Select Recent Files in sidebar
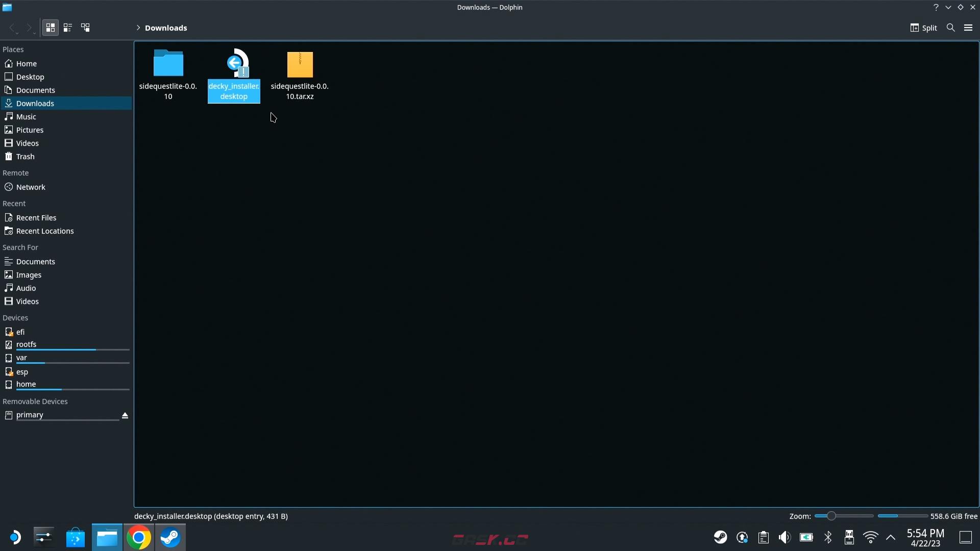 (36, 217)
